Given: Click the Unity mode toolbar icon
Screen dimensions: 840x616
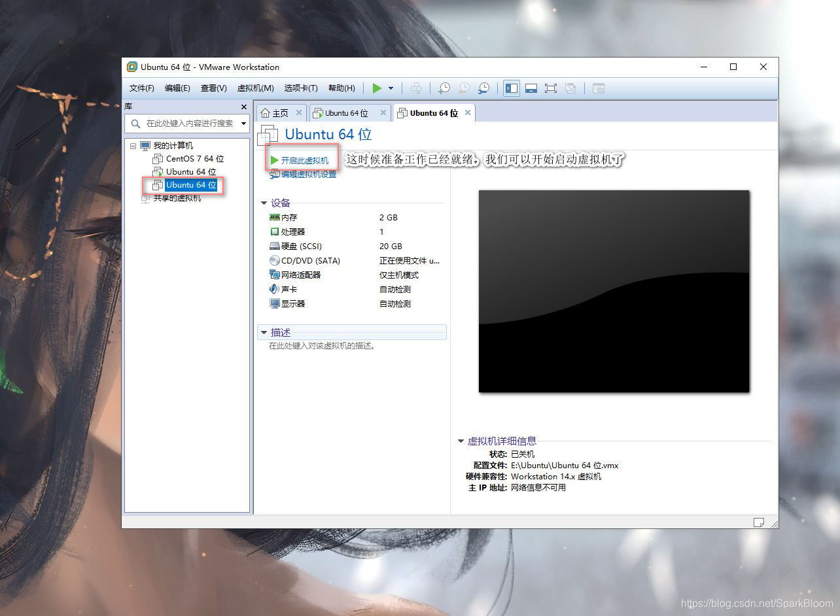Looking at the screenshot, I should coord(570,88).
